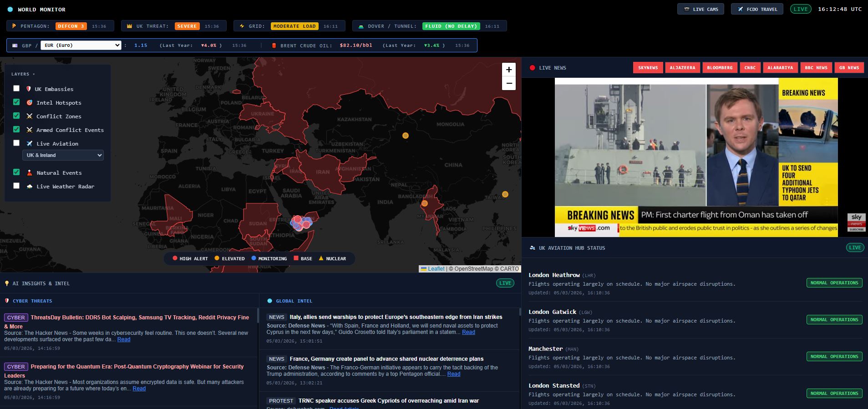Enable the Live Weather Radar layer
Screen dimensions: 868x409
click(x=17, y=186)
